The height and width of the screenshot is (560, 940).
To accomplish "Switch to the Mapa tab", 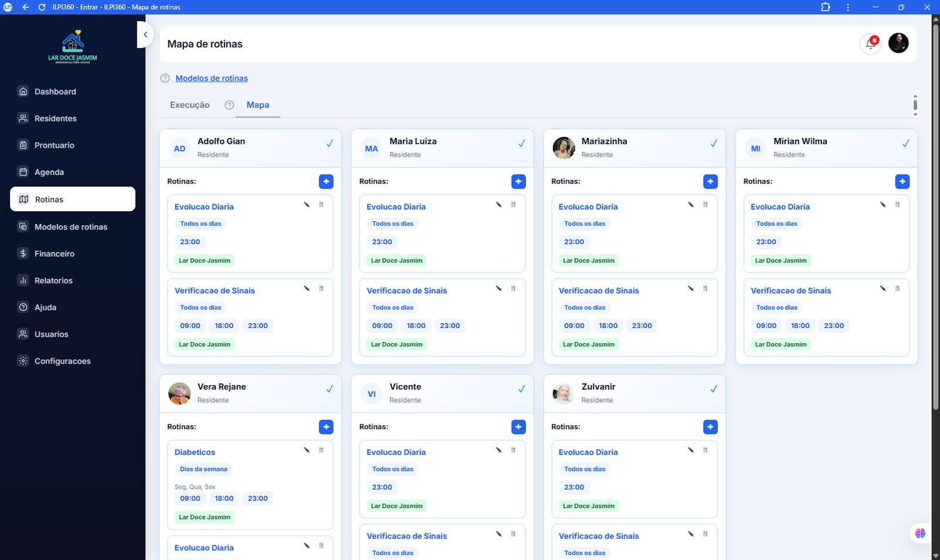I will pos(258,105).
